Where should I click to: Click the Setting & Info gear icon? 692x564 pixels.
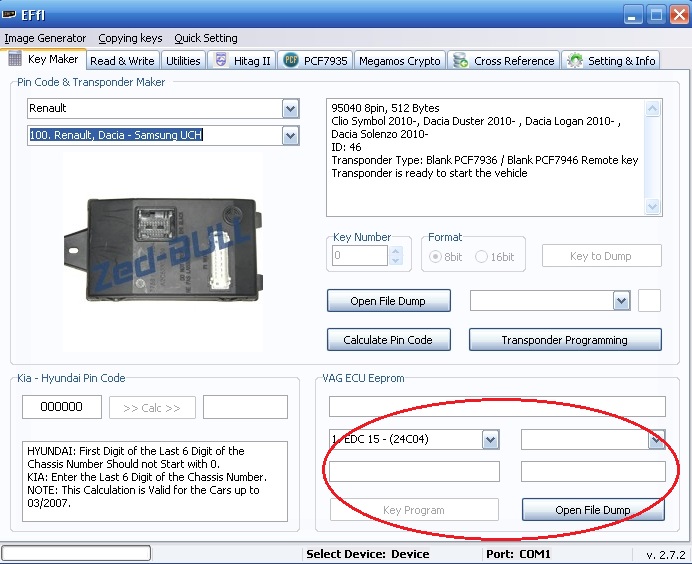[x=575, y=61]
